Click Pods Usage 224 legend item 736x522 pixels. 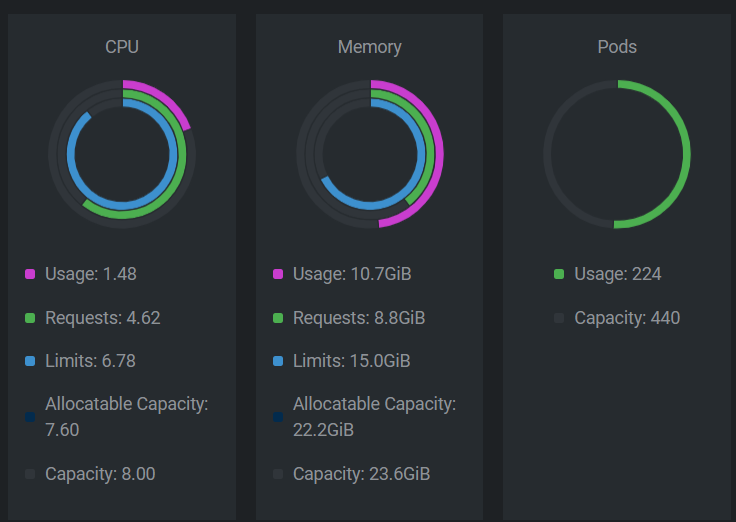[608, 274]
